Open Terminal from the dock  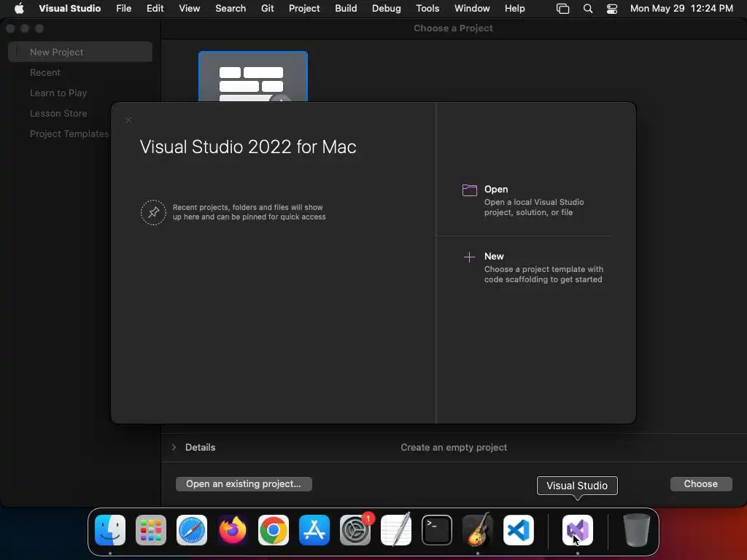tap(437, 530)
